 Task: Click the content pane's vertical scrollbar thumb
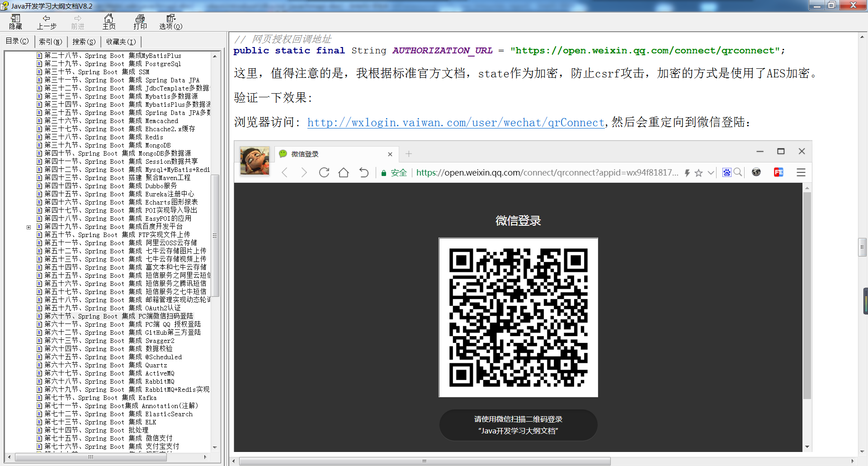[862, 247]
